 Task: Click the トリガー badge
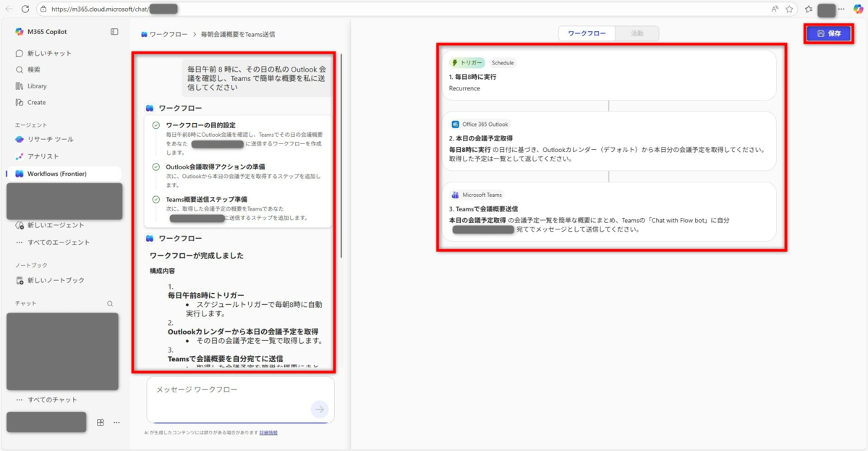467,63
